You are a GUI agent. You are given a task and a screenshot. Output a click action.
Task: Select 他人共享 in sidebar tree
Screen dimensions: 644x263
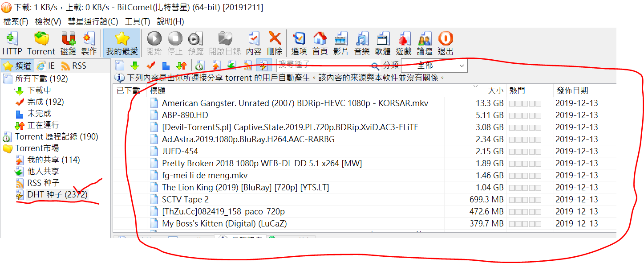(37, 171)
